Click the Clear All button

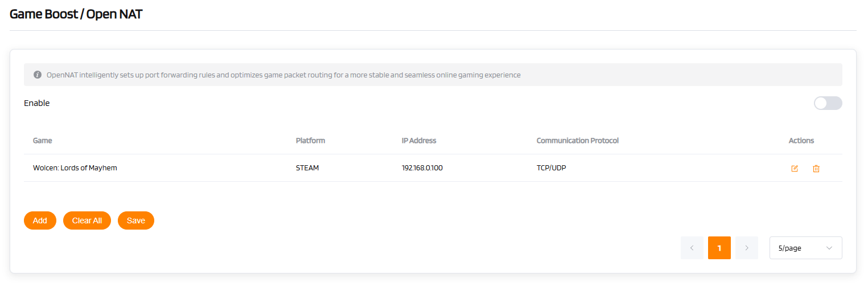(87, 220)
